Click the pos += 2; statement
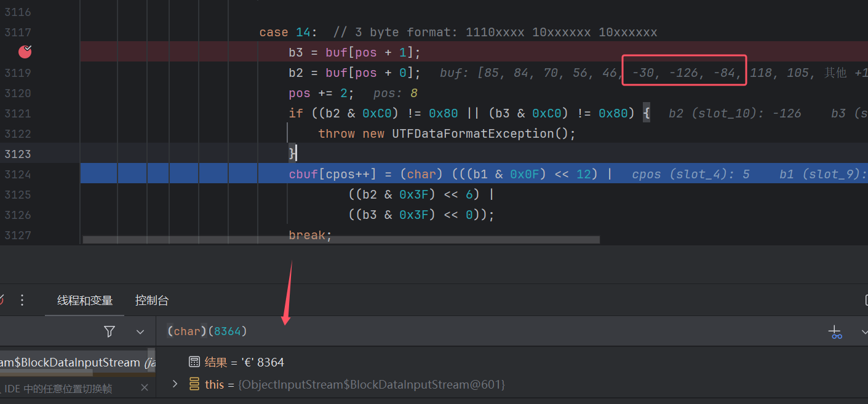The image size is (868, 404). coord(322,93)
